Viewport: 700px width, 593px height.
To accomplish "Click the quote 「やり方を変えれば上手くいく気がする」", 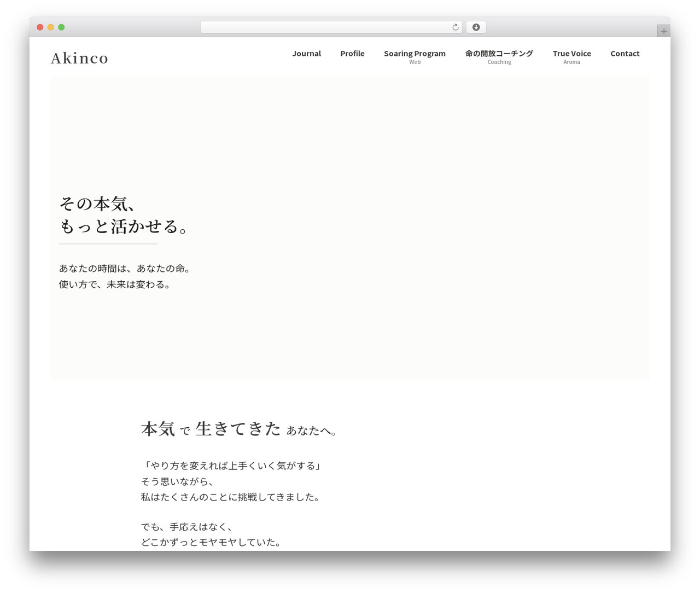I will point(232,466).
